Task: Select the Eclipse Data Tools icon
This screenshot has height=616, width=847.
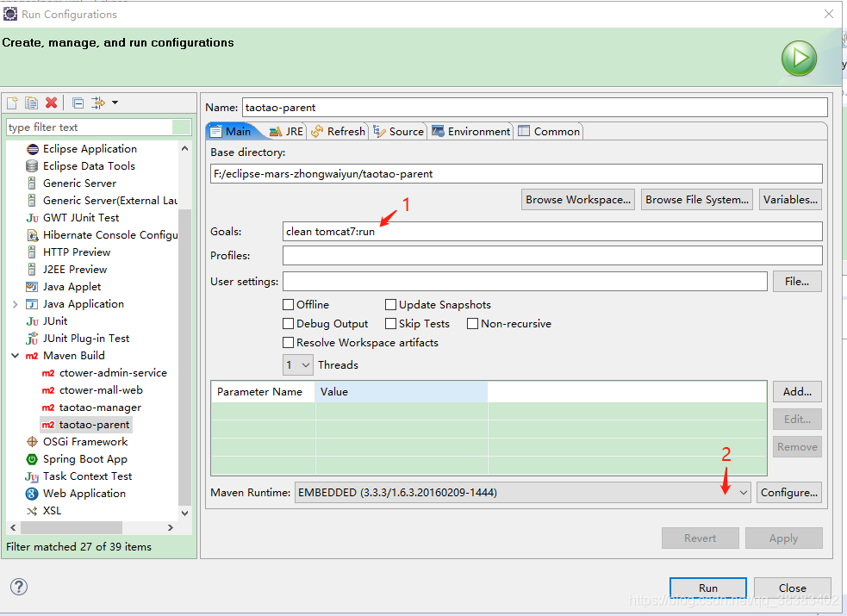Action: (x=33, y=166)
